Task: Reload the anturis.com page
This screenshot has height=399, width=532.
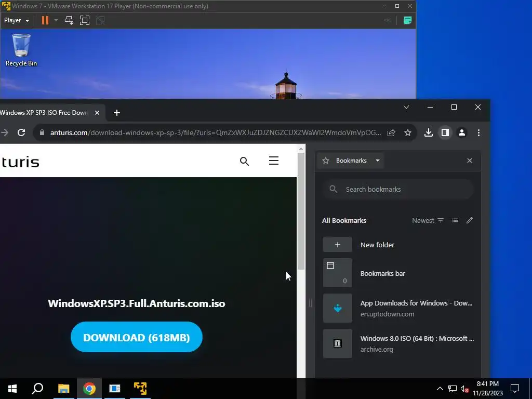Action: coord(21,132)
